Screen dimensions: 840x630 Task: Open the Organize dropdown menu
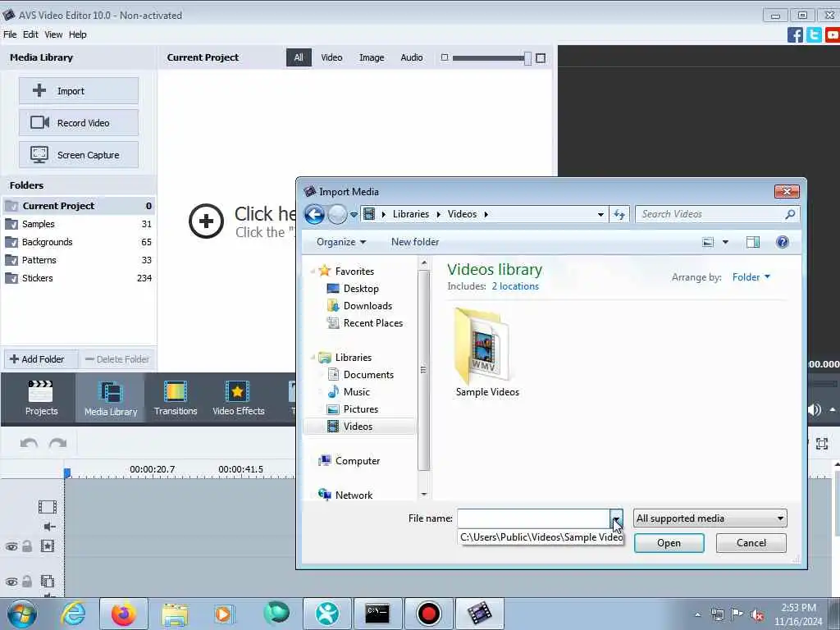click(x=340, y=242)
